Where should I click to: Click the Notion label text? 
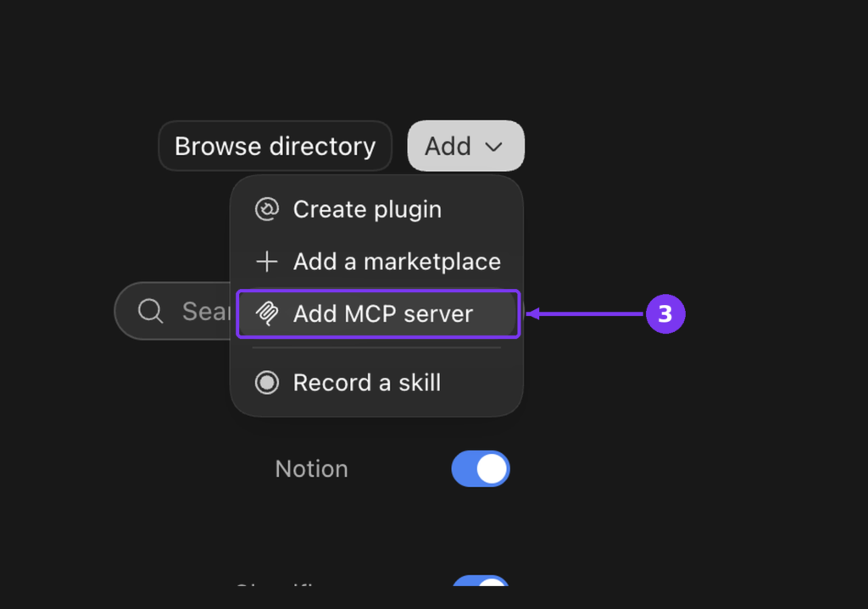pos(312,469)
